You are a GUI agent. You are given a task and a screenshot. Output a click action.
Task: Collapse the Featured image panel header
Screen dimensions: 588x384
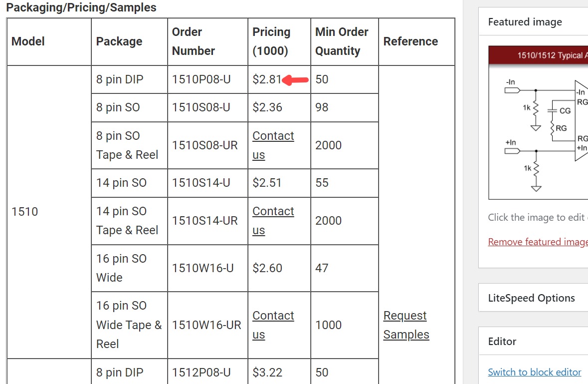click(533, 22)
